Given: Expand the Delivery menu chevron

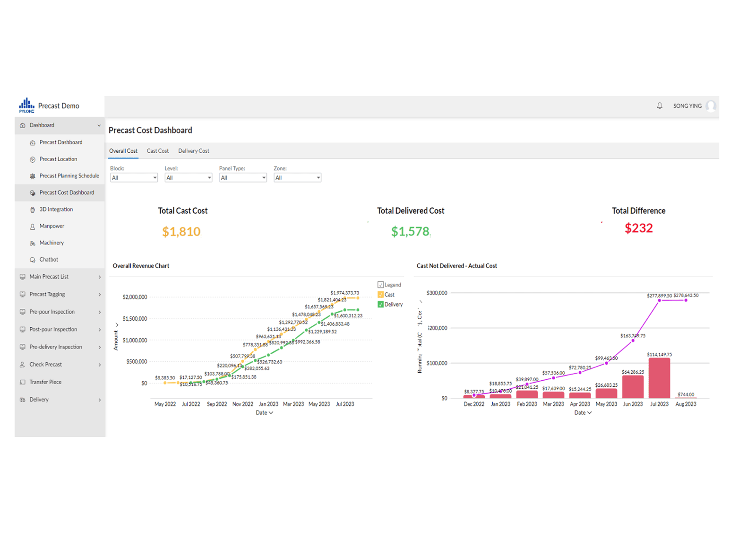Looking at the screenshot, I should (x=100, y=400).
